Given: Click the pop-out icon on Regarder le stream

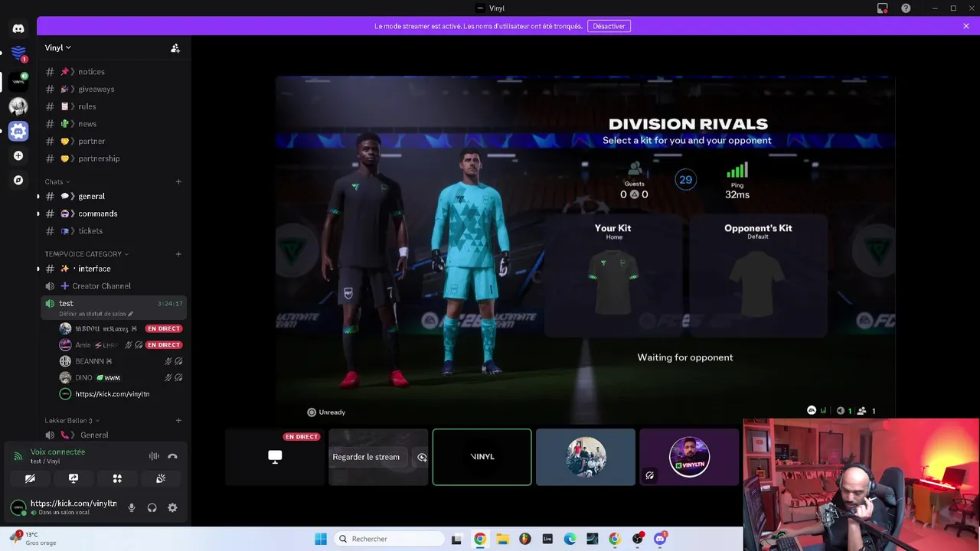Looking at the screenshot, I should coord(422,457).
